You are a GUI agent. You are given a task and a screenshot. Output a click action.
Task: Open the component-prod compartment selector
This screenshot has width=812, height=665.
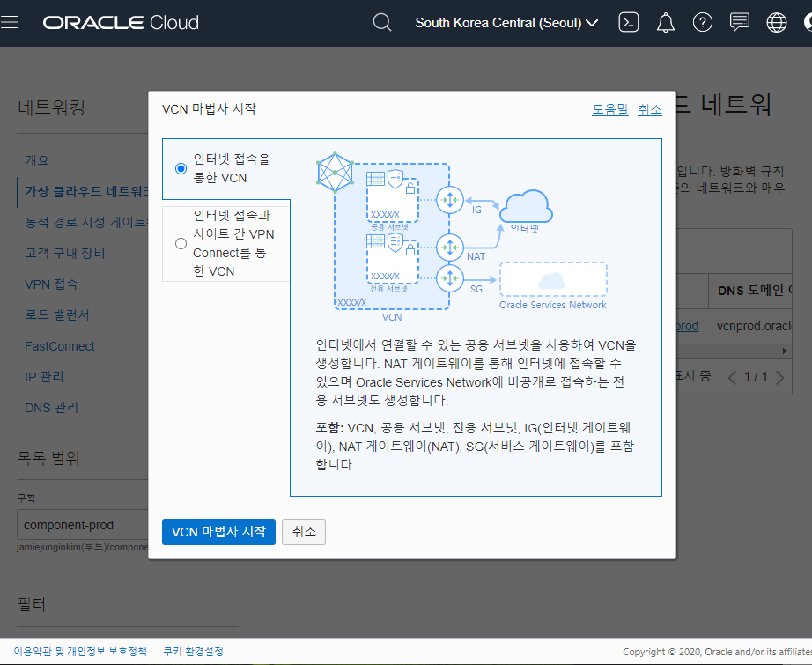pos(82,525)
